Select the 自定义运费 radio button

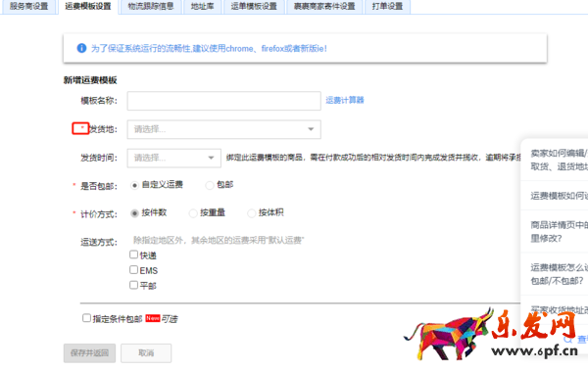pyautogui.click(x=134, y=186)
